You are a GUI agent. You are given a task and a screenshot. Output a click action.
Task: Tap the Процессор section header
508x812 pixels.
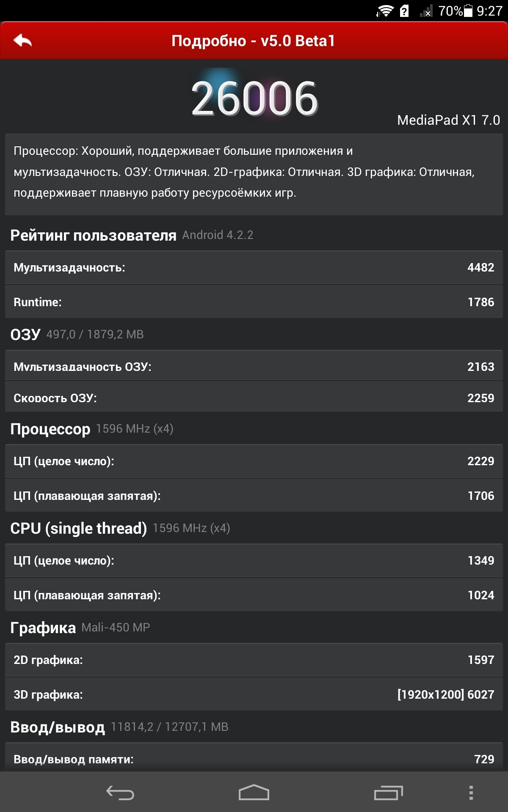point(50,429)
